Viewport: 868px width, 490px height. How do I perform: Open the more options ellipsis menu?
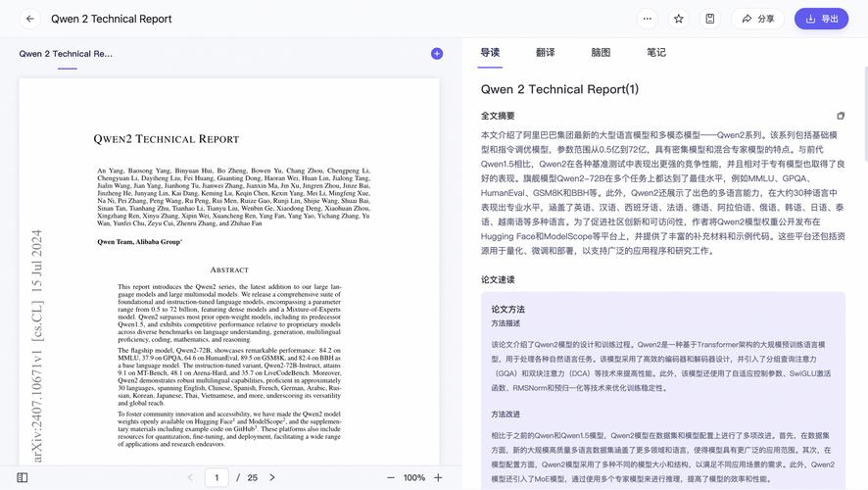(x=648, y=19)
